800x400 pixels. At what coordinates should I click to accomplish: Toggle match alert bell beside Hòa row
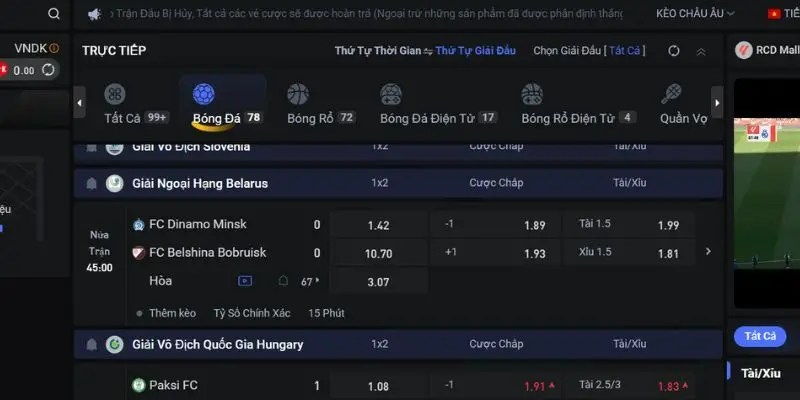pos(283,281)
